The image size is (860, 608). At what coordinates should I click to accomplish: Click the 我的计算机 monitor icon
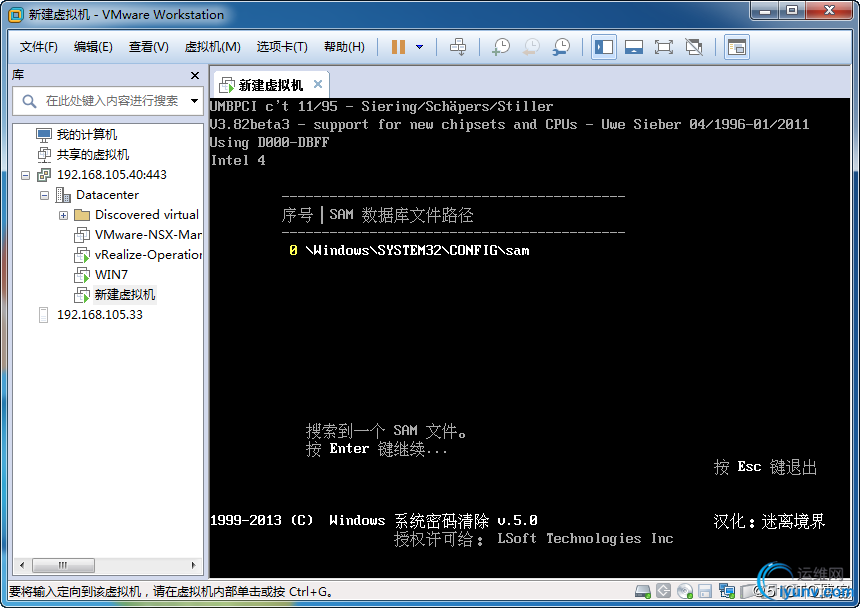coord(43,135)
